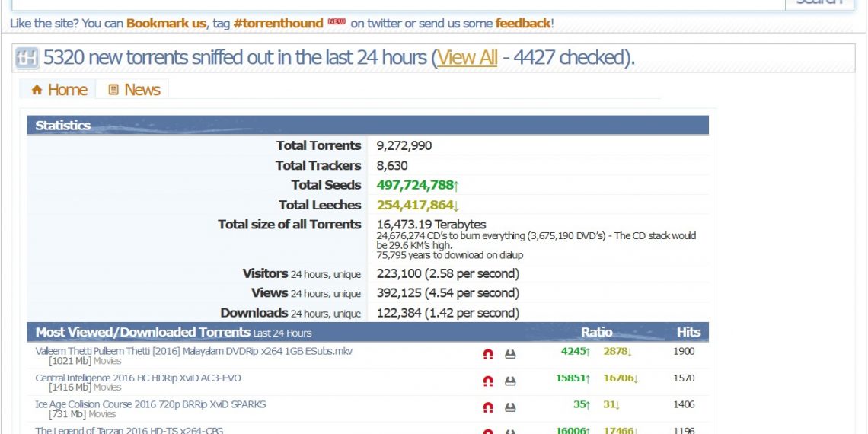This screenshot has height=434, width=868.
Task: Click the magnet icon for Ice Age Collision Course
Action: point(488,407)
